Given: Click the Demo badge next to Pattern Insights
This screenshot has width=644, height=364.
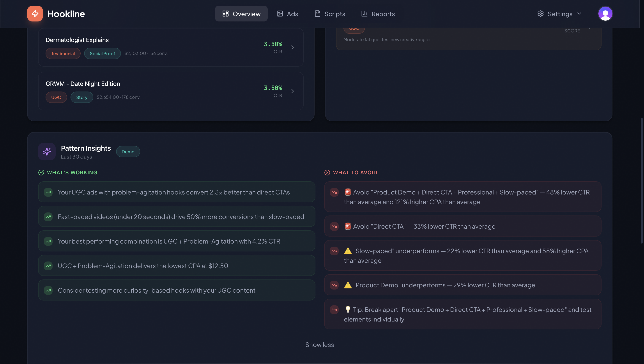Looking at the screenshot, I should (x=128, y=152).
